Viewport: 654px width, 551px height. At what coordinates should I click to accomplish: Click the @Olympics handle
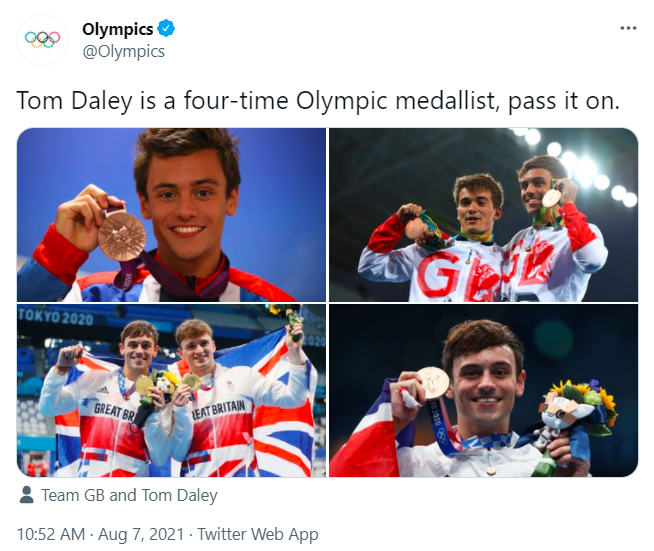[123, 51]
